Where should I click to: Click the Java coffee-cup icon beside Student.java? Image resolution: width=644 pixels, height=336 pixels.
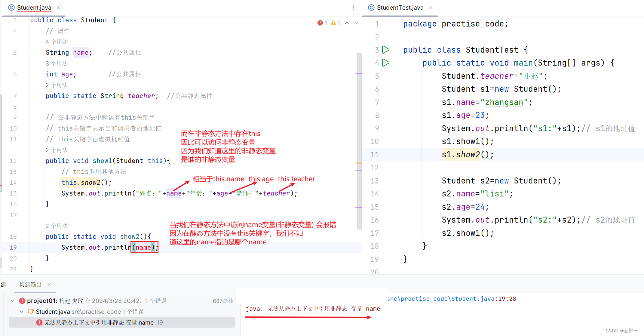point(31,312)
